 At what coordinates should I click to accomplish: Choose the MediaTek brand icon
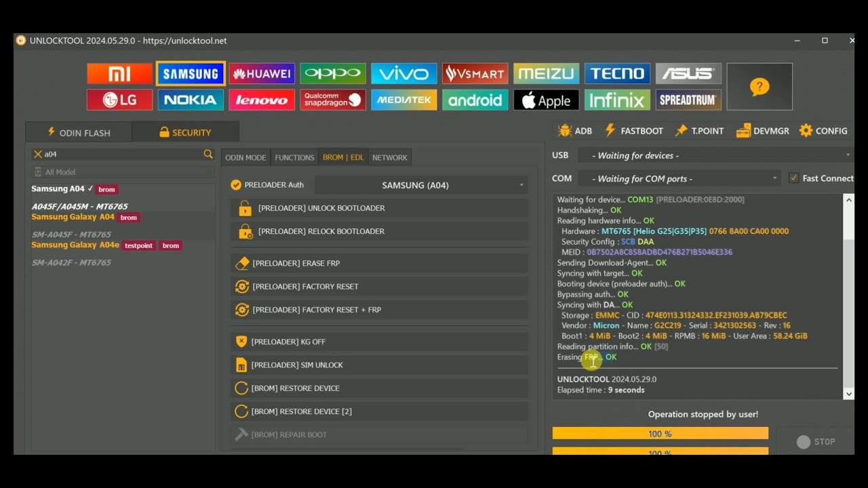click(x=404, y=100)
